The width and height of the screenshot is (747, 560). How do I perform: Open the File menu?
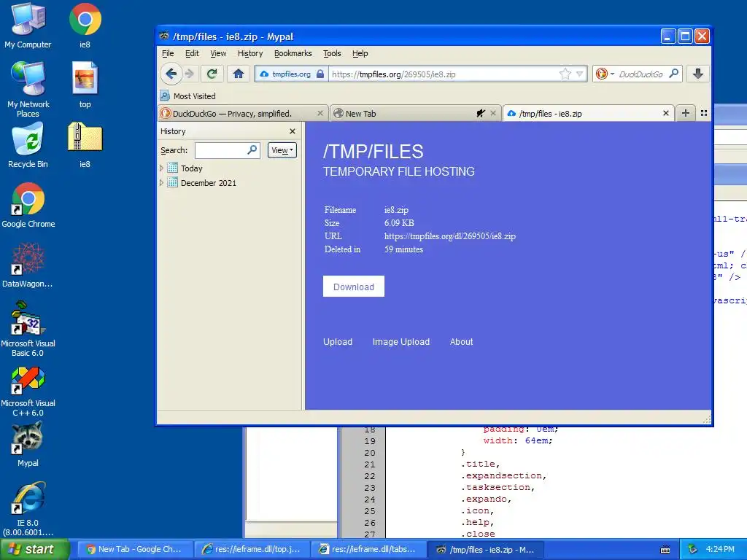click(168, 53)
